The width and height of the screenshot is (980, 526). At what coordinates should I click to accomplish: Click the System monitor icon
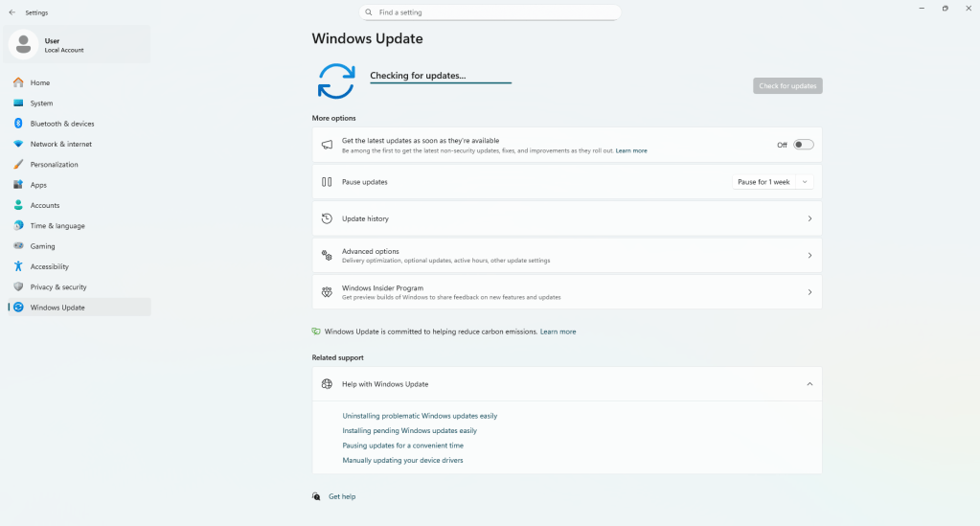18,103
